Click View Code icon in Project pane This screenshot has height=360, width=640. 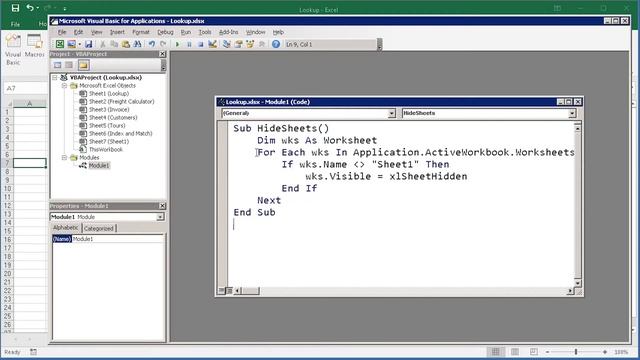point(58,65)
